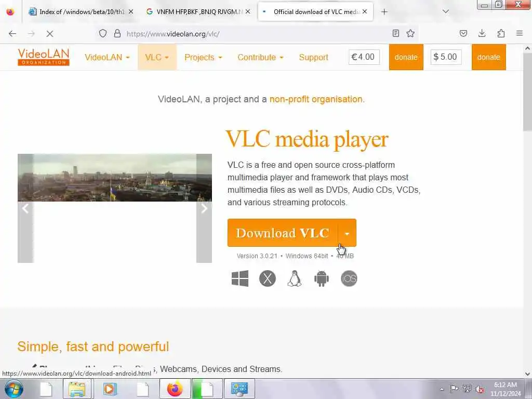Close the Official download of VLC tab
532x399 pixels.
(365, 11)
